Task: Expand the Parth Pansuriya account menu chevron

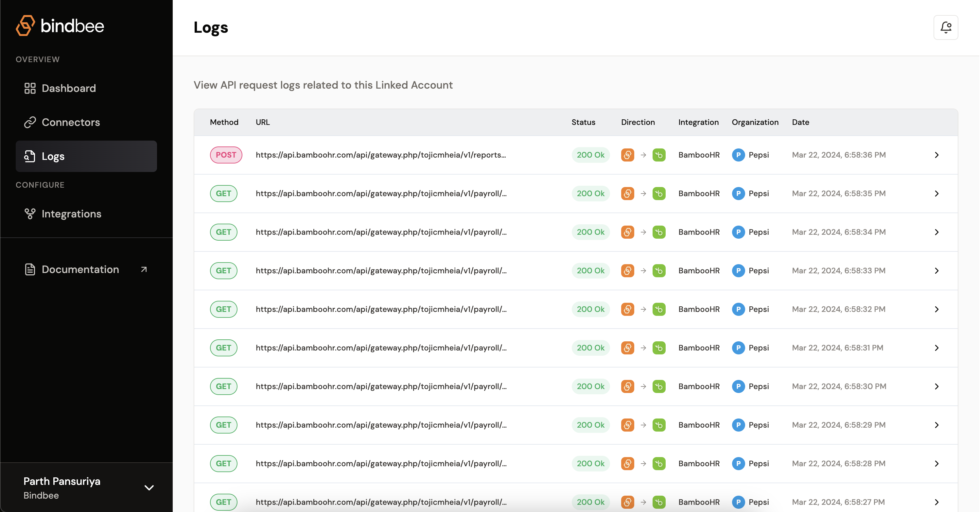Action: click(149, 488)
